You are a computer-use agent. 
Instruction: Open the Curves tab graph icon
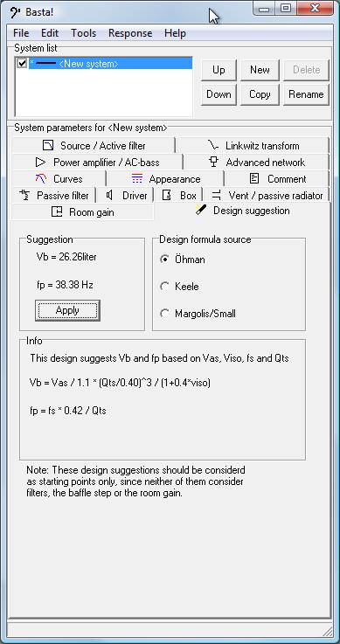(41, 178)
